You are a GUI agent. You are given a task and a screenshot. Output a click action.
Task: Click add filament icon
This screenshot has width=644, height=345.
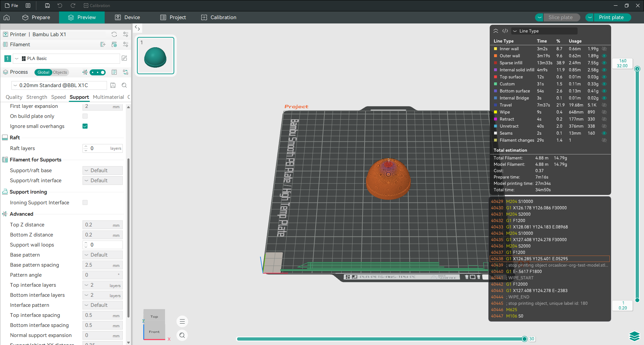[x=103, y=44]
